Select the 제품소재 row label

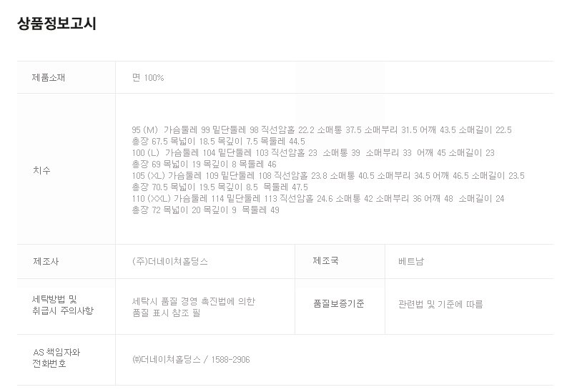click(49, 77)
